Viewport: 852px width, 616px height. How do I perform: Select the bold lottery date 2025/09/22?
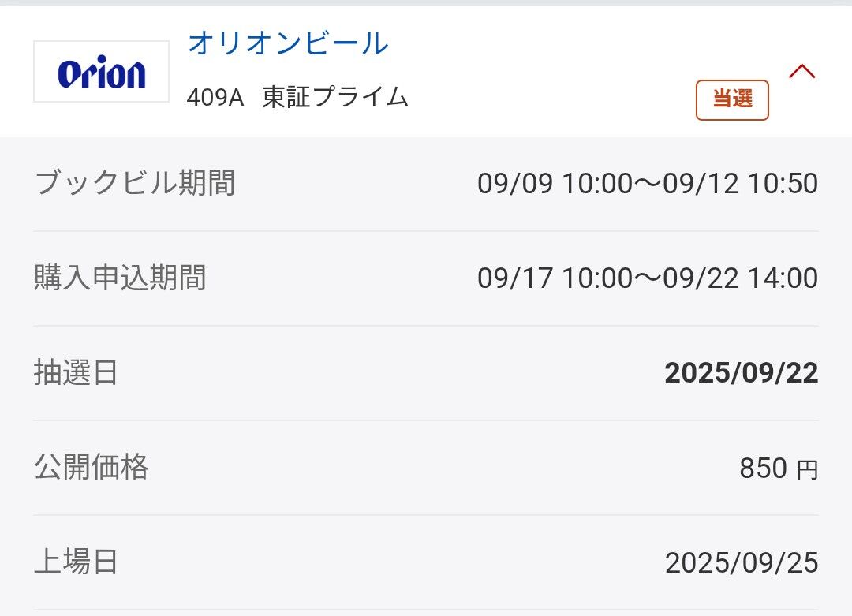(x=741, y=373)
